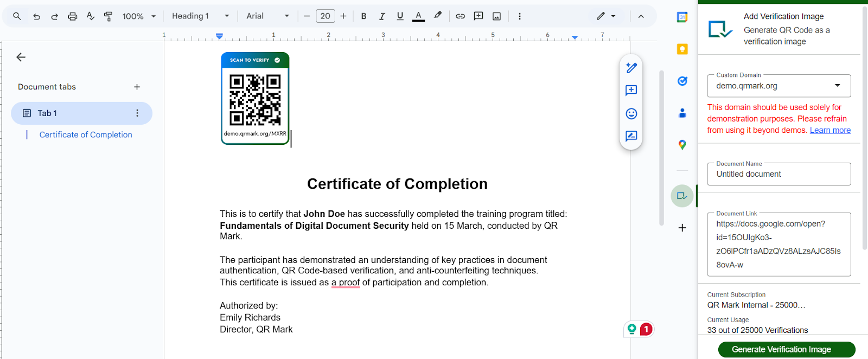Jump to Certificate of Completion heading in outline
The width and height of the screenshot is (868, 359).
pos(86,134)
